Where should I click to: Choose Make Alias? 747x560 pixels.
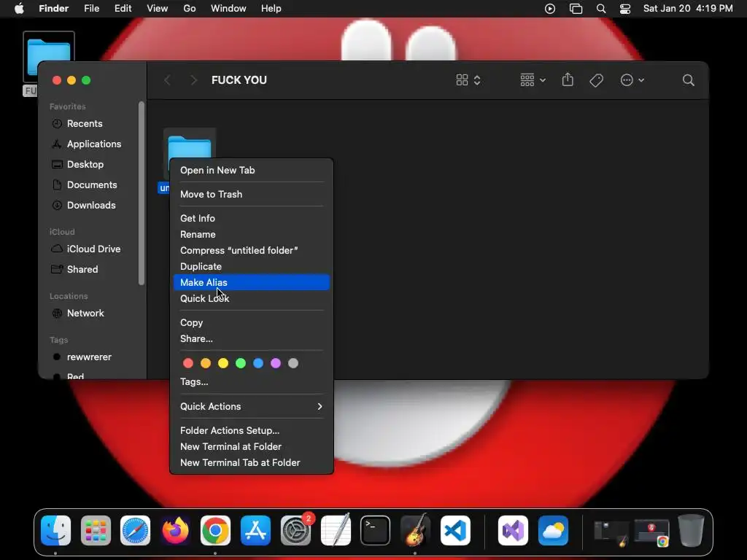[x=252, y=282]
